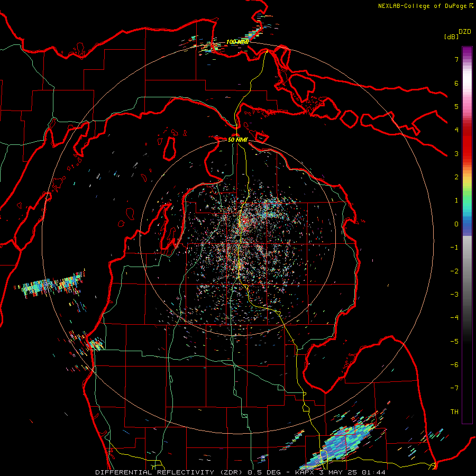The height and width of the screenshot is (476, 476).
Task: Click the 5 value on the color scale
Action: coord(456,106)
